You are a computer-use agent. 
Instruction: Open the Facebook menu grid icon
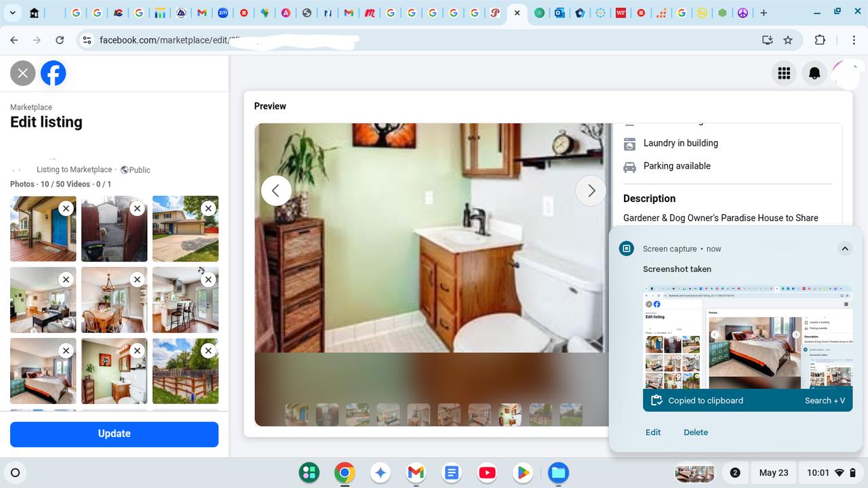coord(784,73)
